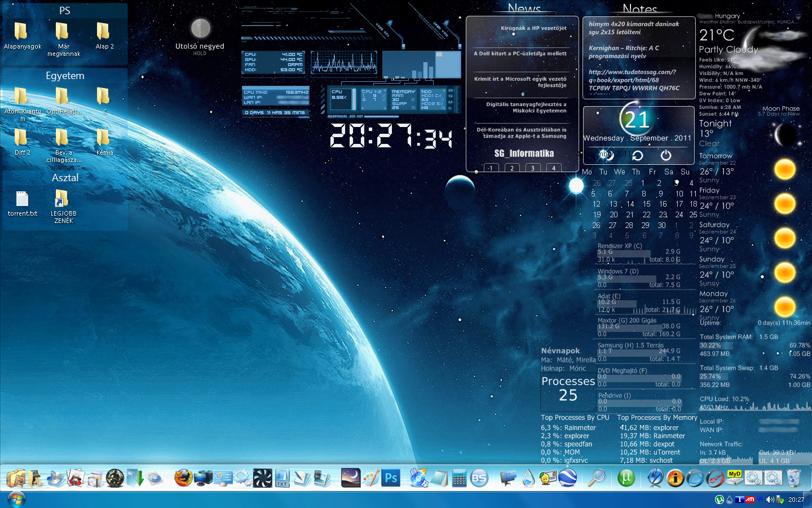Viewport: 812px width, 508px height.
Task: Open headline 'Digitális tananyagfejlesztés a Miskolci Egyetemen'
Action: point(526,107)
